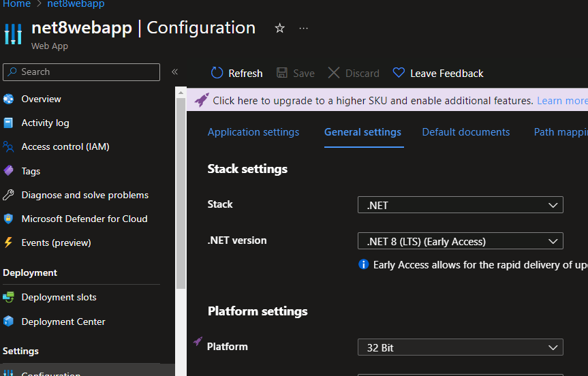
Task: Switch to Application settings tab
Action: [x=253, y=132]
